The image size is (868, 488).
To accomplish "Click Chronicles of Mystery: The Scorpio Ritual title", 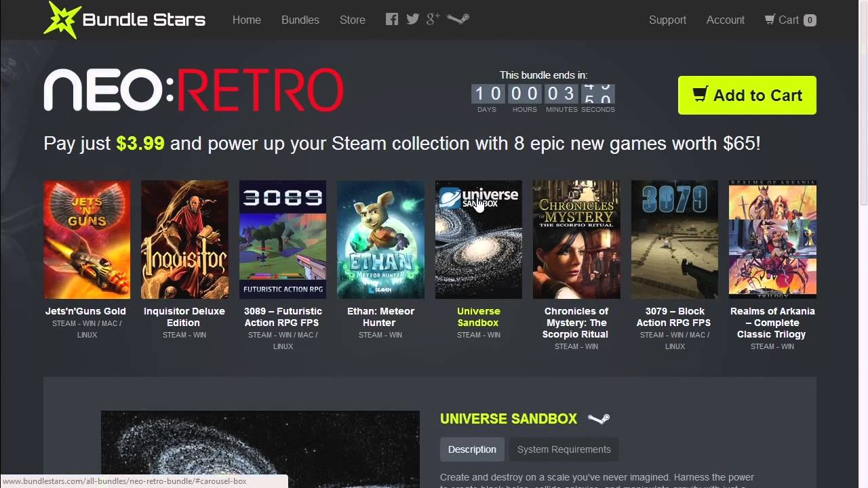I will (x=576, y=323).
